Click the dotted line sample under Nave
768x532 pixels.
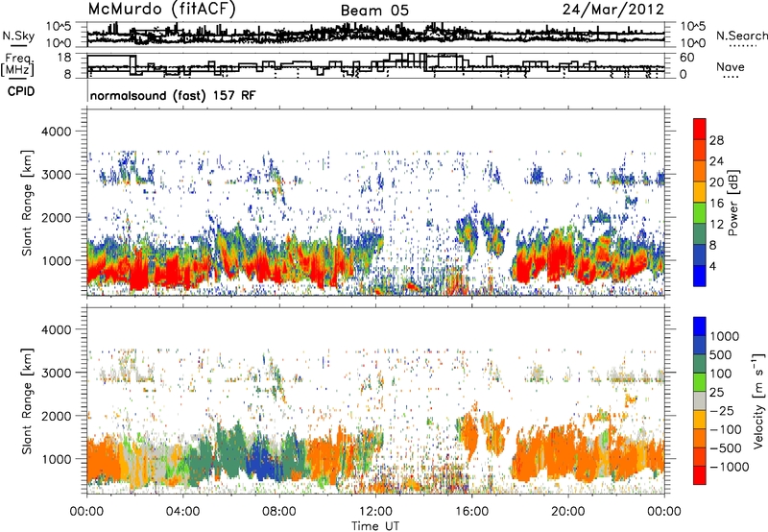(731, 77)
